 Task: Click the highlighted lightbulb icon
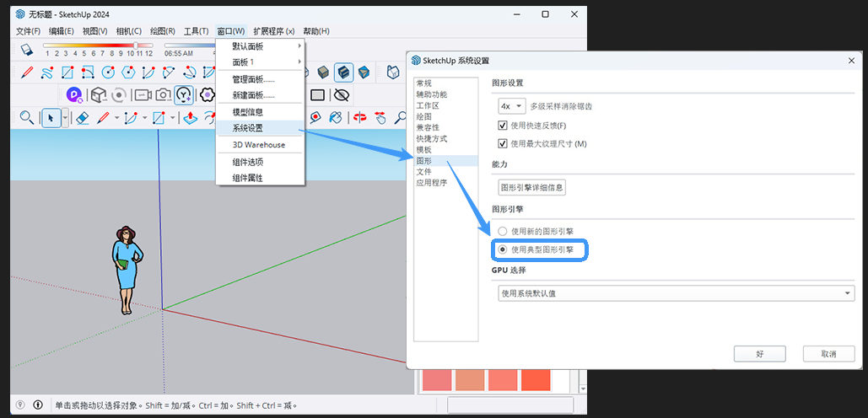tap(184, 95)
